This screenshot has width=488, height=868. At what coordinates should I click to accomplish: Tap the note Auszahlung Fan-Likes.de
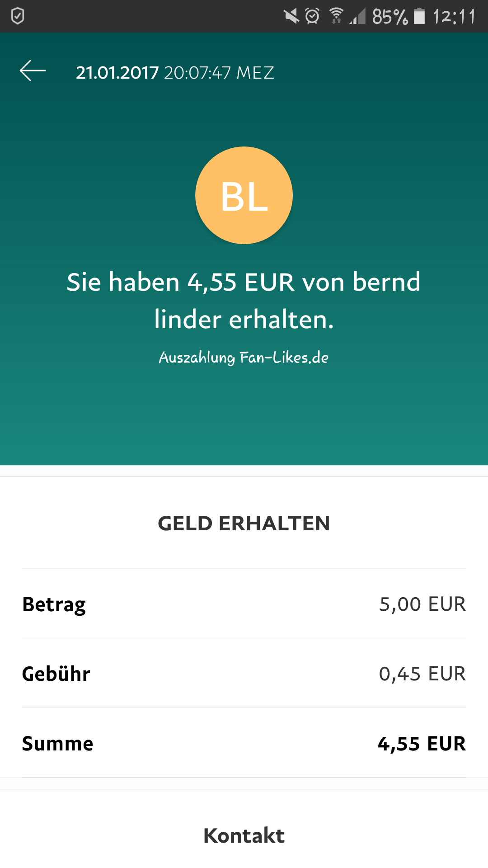[x=244, y=358]
